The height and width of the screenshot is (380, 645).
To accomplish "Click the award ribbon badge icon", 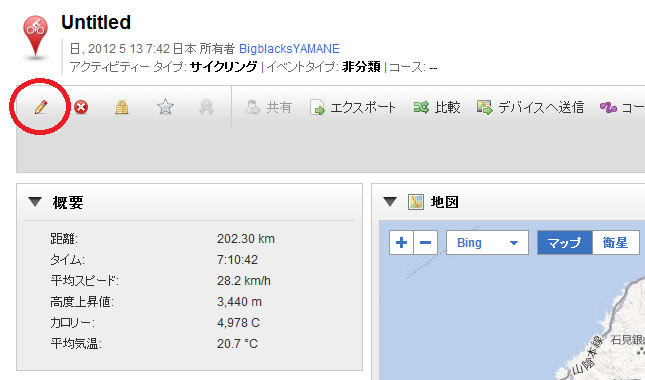I will click(206, 107).
